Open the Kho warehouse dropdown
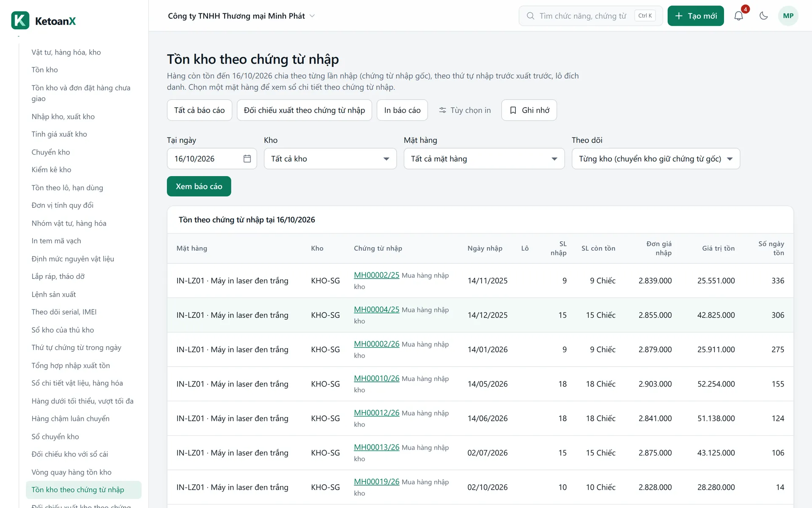The width and height of the screenshot is (812, 508). click(330, 159)
